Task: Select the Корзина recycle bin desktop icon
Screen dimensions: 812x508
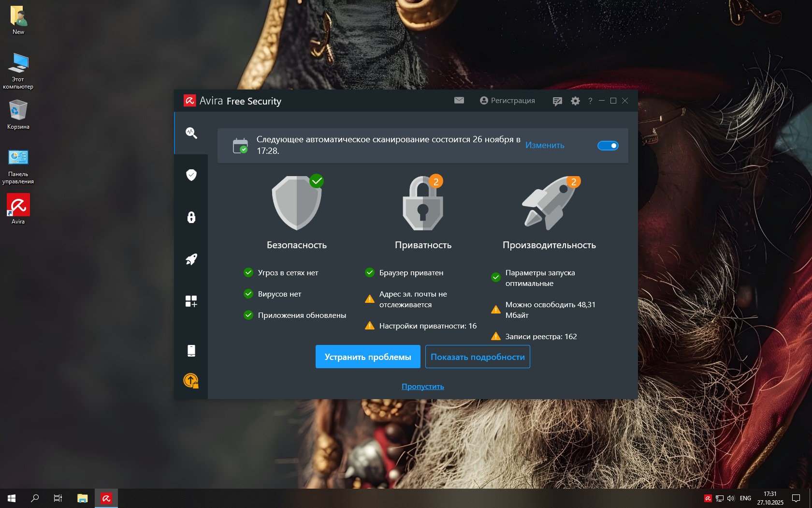Action: pos(18,115)
